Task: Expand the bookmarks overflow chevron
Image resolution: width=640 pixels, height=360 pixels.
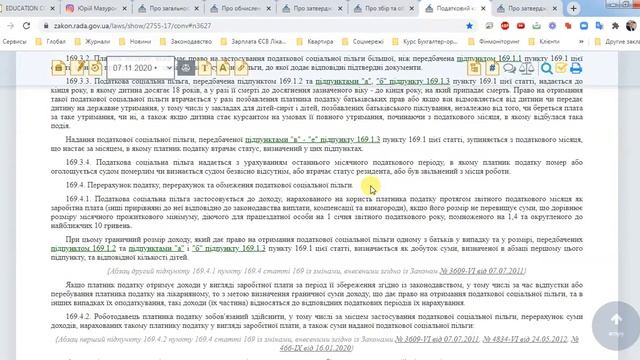Action: (x=581, y=42)
